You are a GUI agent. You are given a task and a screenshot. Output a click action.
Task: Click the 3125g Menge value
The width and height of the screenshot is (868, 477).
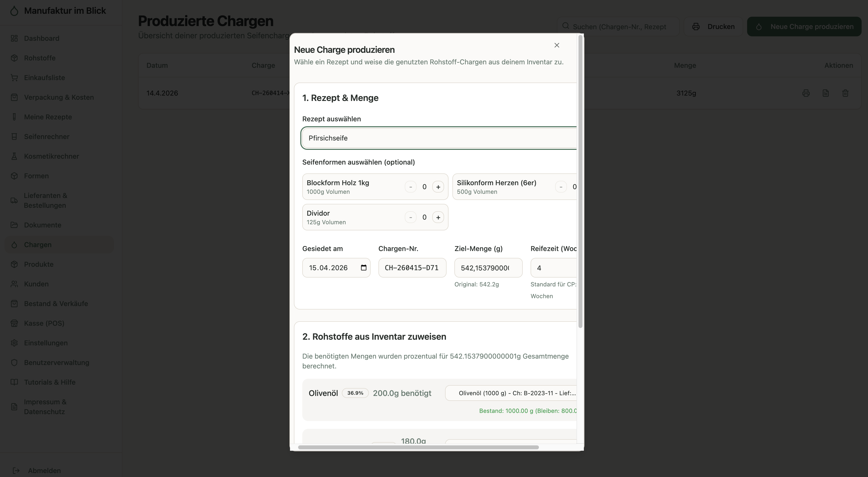point(686,93)
